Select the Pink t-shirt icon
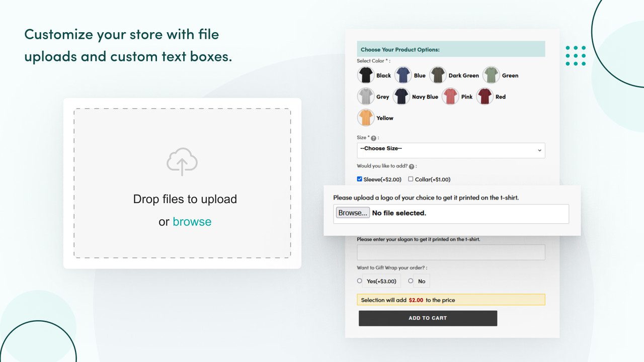This screenshot has width=644, height=362. (x=450, y=96)
